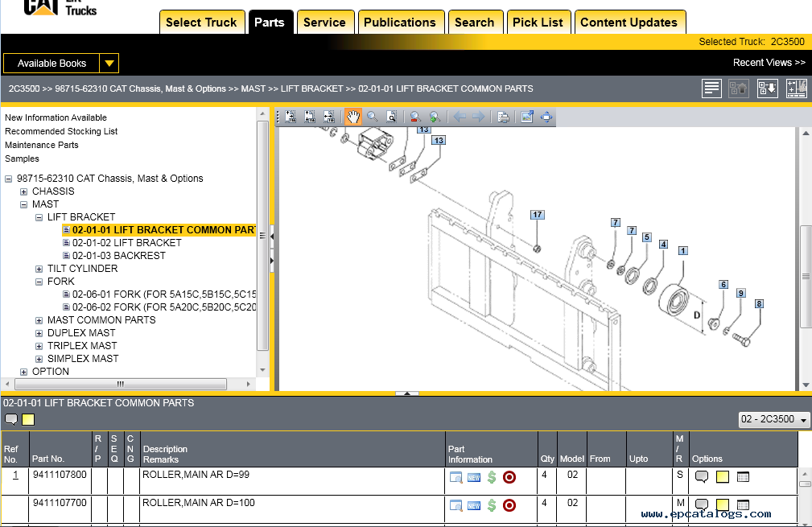
Task: Click New Information Available link
Action: (x=56, y=117)
